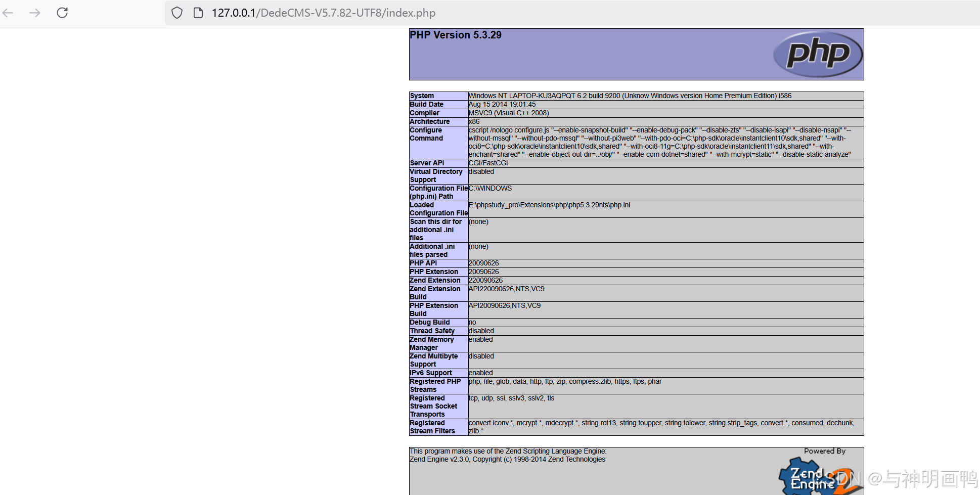980x495 pixels.
Task: Select the Aug 15 2014 build date value
Action: (502, 104)
